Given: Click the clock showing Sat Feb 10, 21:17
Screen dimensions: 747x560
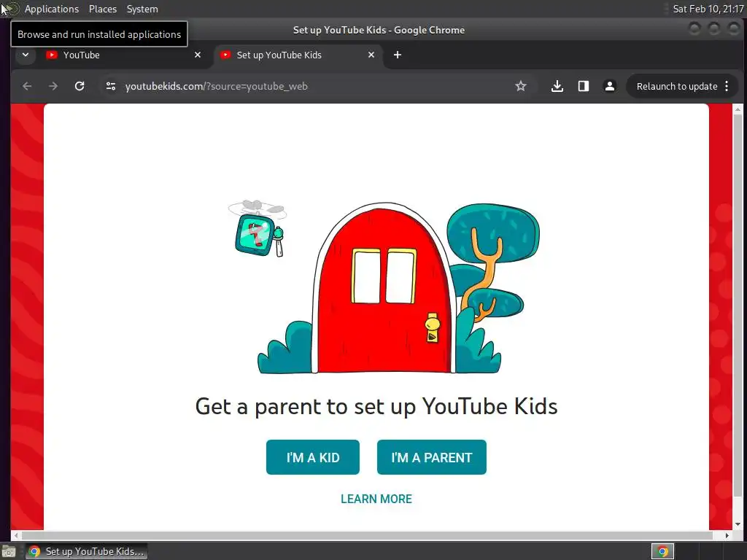Looking at the screenshot, I should click(x=708, y=9).
